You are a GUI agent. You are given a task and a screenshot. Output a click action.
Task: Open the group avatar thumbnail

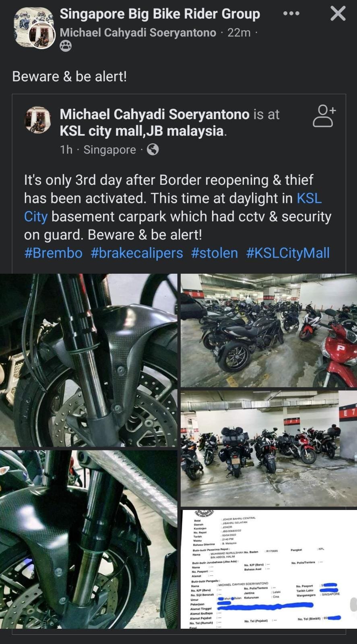pyautogui.click(x=34, y=28)
